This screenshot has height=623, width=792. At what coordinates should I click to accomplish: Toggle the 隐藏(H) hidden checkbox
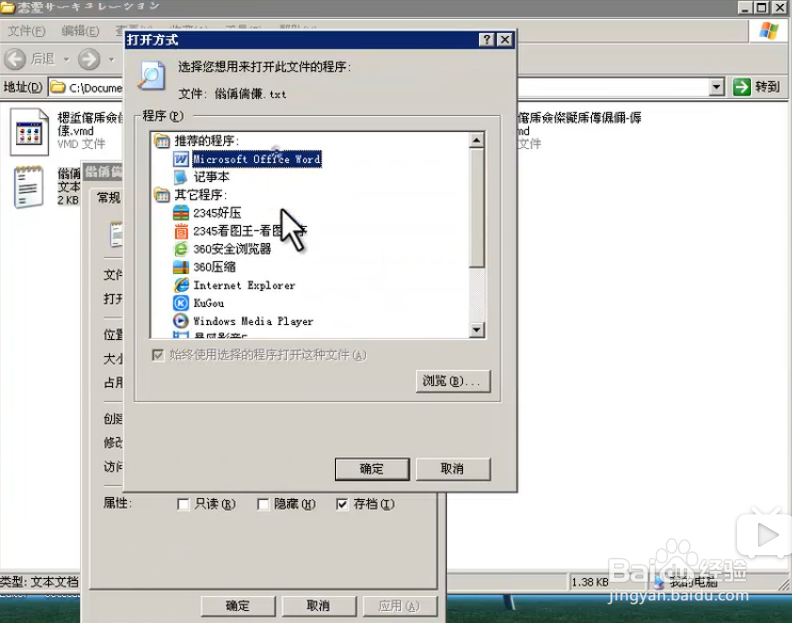(263, 504)
